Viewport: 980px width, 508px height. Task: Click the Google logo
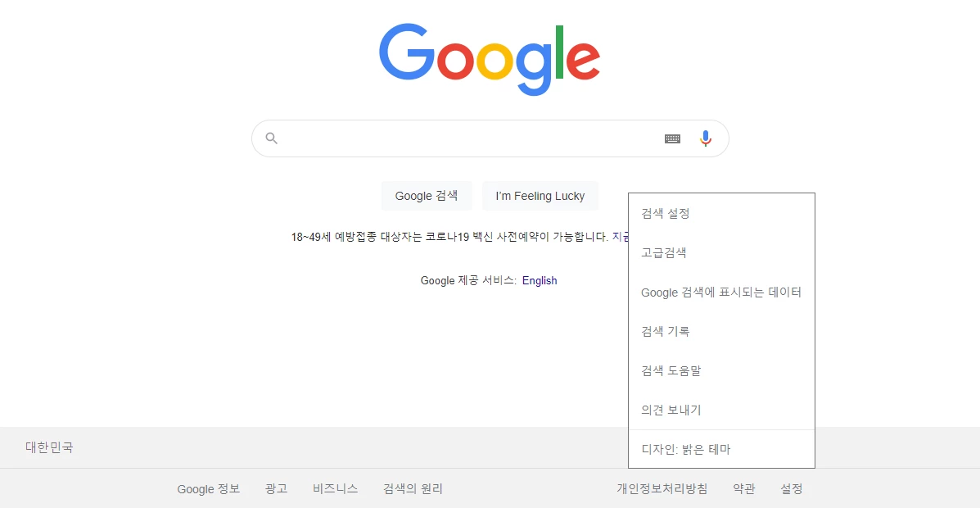click(490, 56)
